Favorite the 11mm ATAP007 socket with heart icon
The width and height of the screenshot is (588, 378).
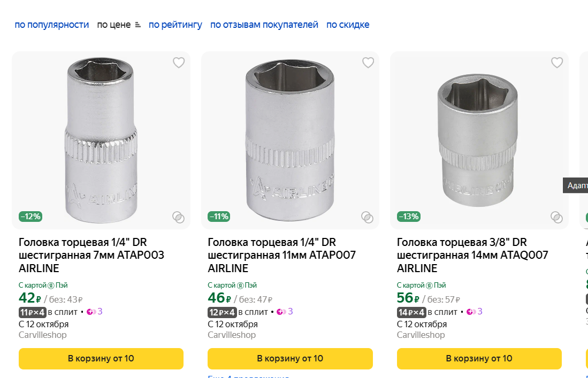[368, 63]
